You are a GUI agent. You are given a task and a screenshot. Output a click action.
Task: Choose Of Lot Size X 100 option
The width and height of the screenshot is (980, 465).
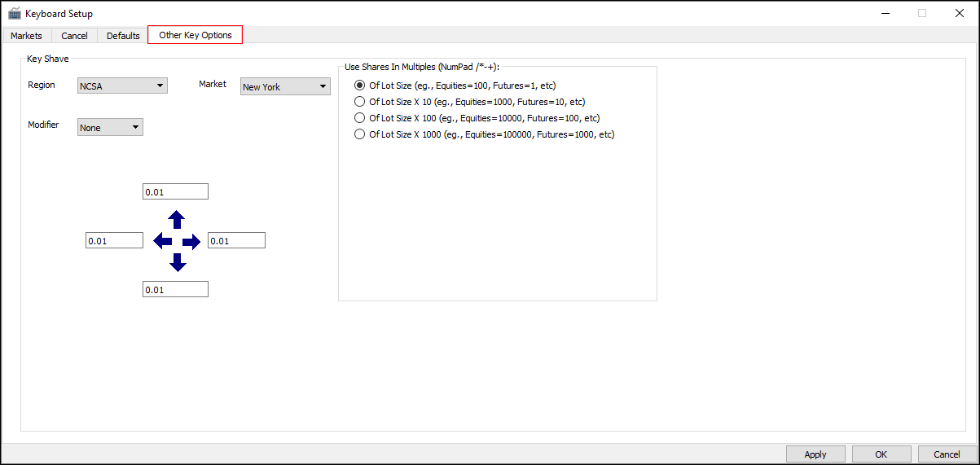click(360, 118)
